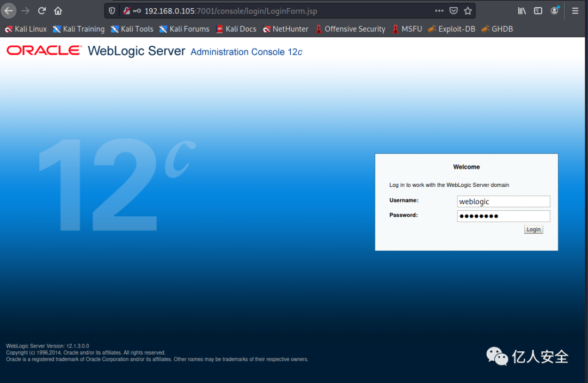Click the insecure connection lock icon
Viewport: 588px width, 383px height.
pos(126,11)
